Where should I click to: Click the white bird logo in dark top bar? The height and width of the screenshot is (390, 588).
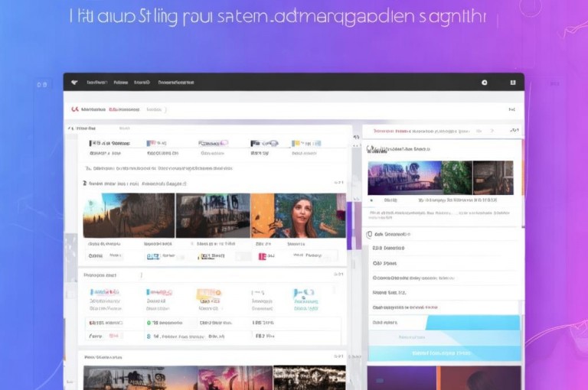point(74,83)
